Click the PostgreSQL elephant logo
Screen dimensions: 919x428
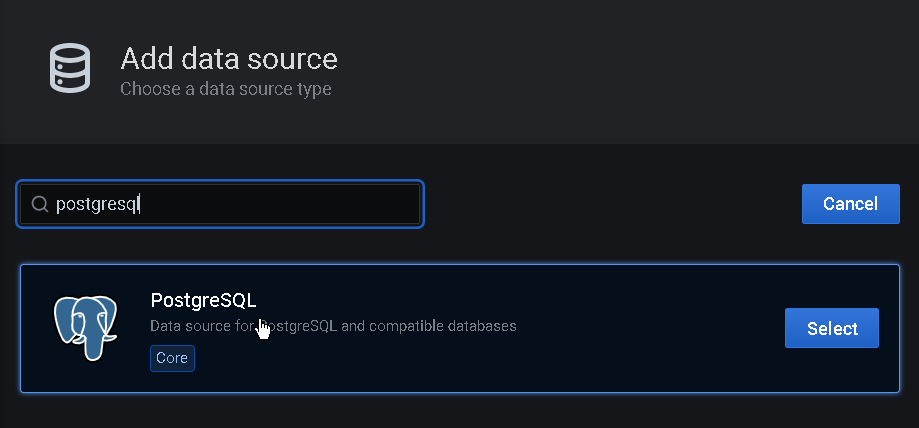coord(86,328)
